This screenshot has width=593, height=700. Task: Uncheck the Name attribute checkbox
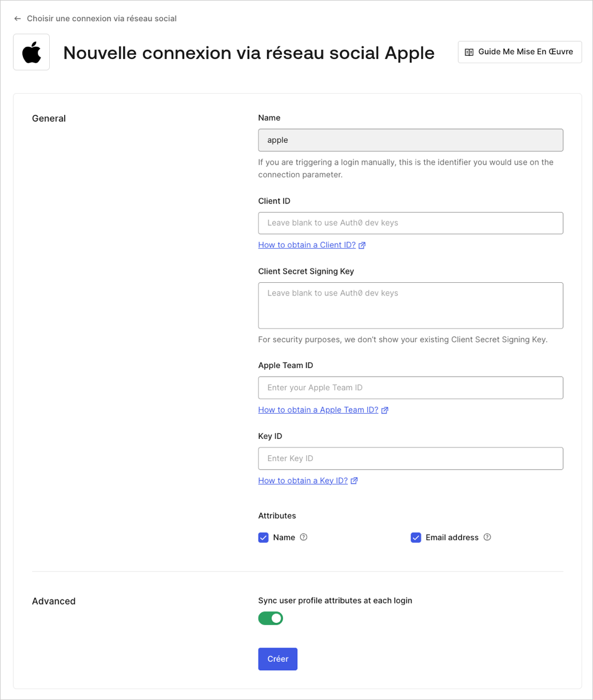264,538
